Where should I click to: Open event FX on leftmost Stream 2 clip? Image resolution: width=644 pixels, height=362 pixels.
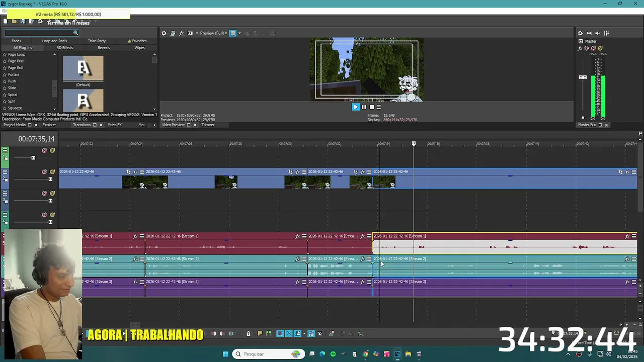(135, 259)
